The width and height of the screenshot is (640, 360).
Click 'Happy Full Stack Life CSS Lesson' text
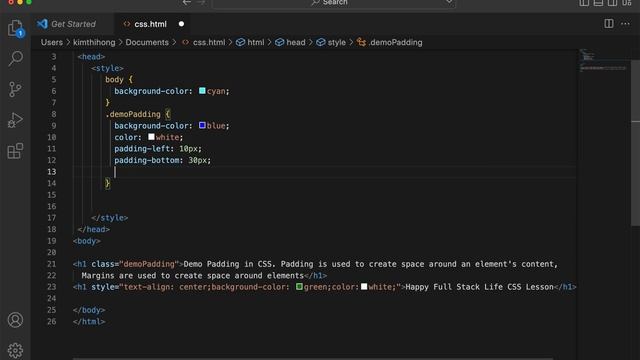point(479,287)
